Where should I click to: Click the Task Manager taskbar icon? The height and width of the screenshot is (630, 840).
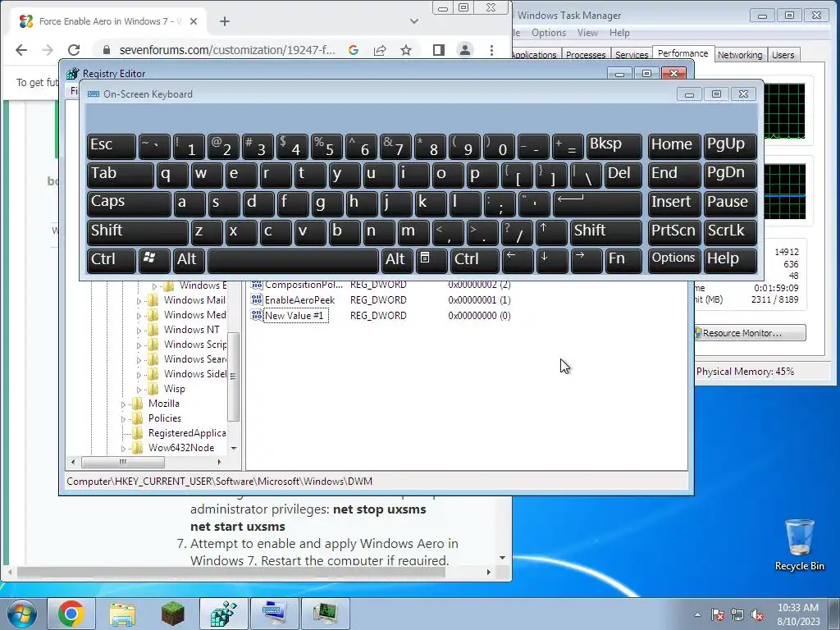(x=325, y=614)
